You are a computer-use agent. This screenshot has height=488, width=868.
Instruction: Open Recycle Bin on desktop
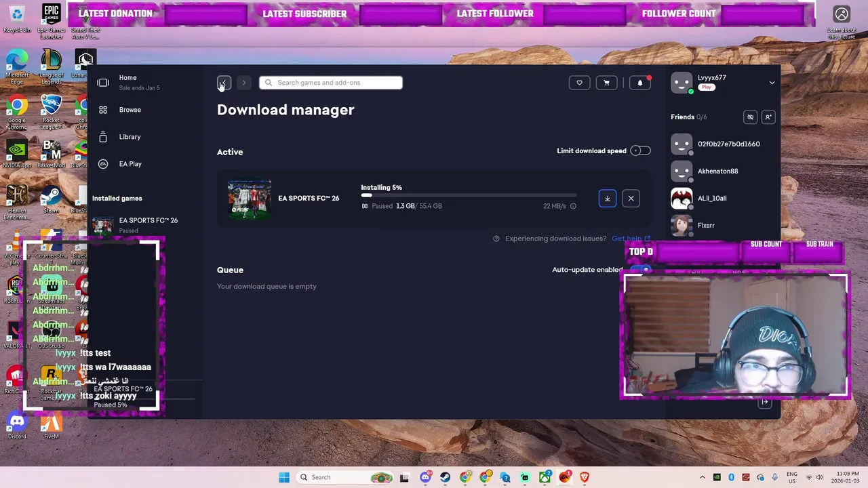17,18
